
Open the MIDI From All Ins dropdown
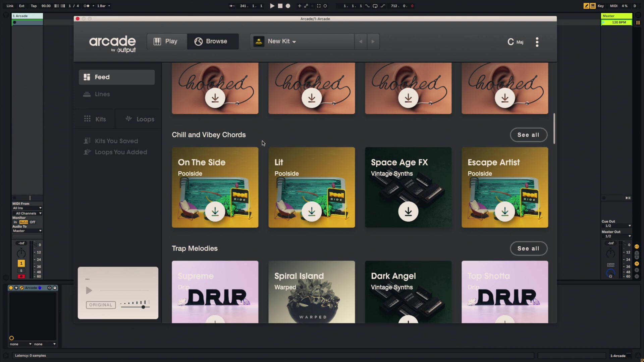(27, 208)
